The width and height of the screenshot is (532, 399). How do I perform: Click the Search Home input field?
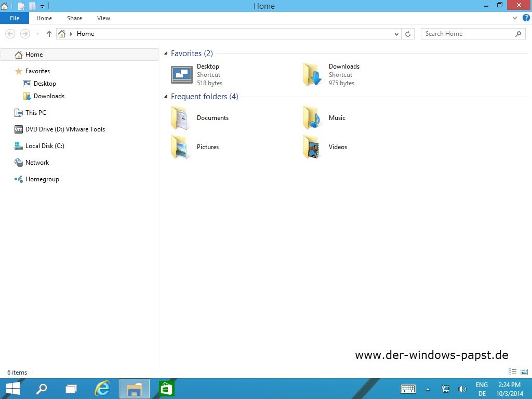pos(468,34)
